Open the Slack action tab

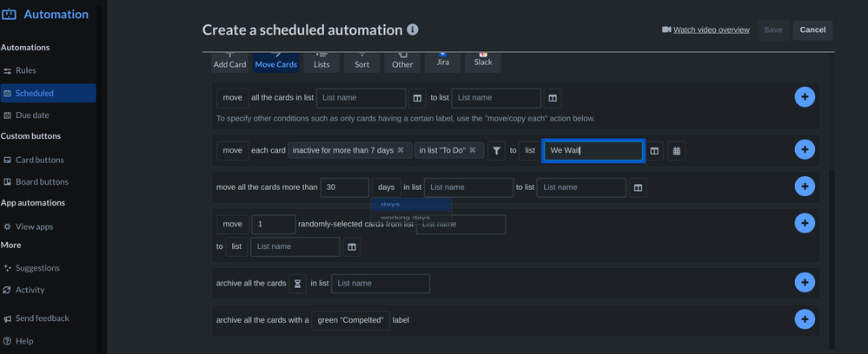(x=483, y=62)
